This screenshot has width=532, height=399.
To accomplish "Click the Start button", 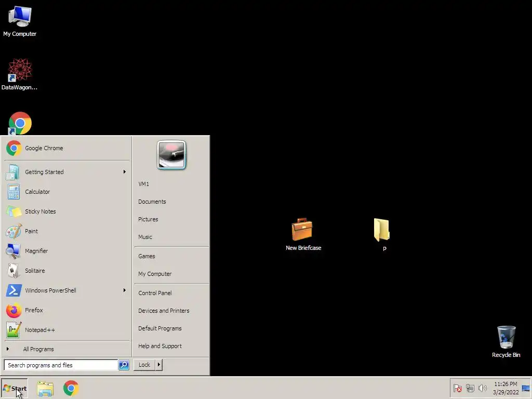I will (14, 389).
